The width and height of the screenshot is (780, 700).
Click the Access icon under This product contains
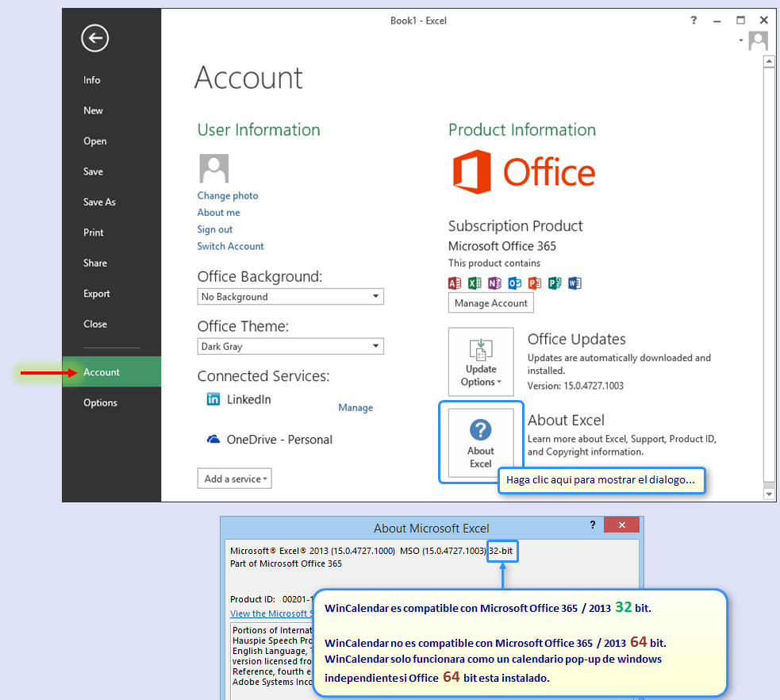[454, 282]
